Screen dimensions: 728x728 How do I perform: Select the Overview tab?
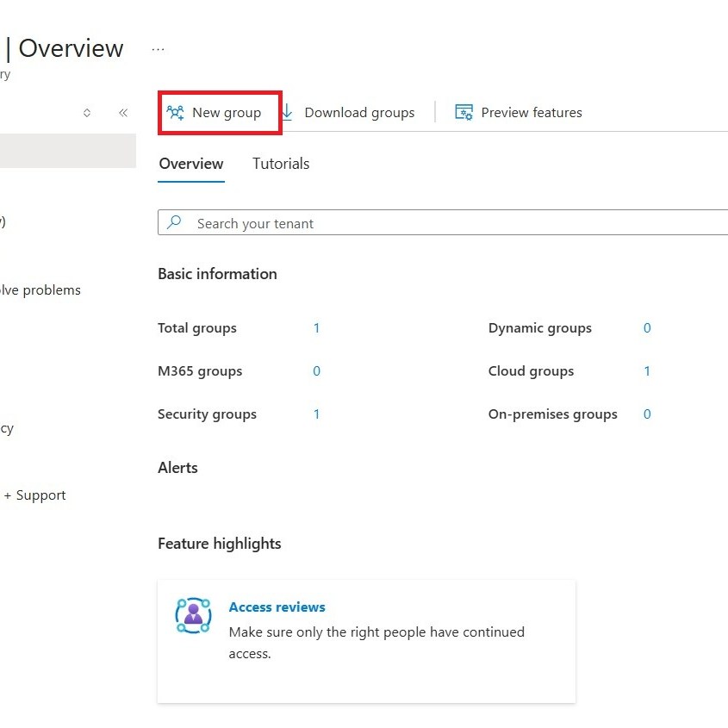(x=191, y=164)
